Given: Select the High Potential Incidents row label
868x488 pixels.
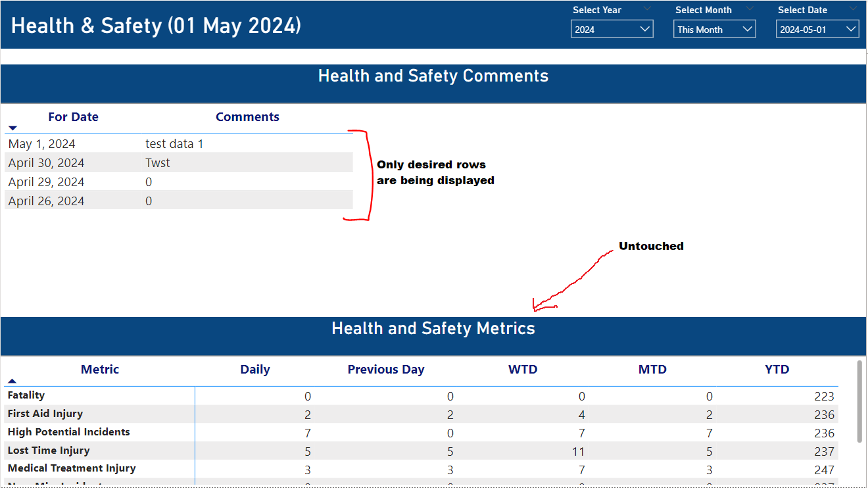Looking at the screenshot, I should 69,432.
